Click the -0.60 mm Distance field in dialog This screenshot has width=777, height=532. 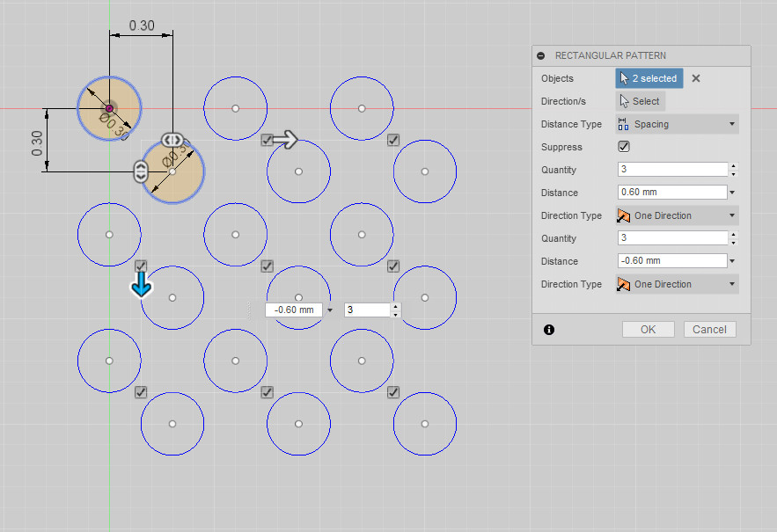pos(672,260)
